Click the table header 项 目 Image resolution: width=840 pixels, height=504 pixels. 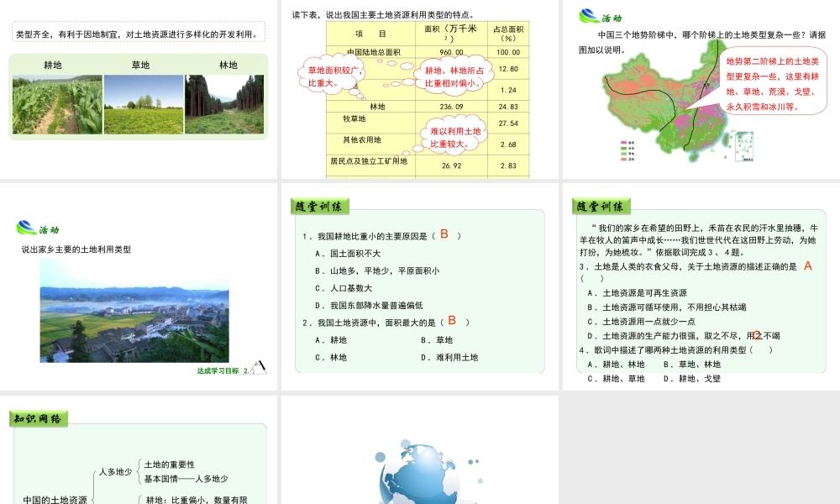(370, 34)
